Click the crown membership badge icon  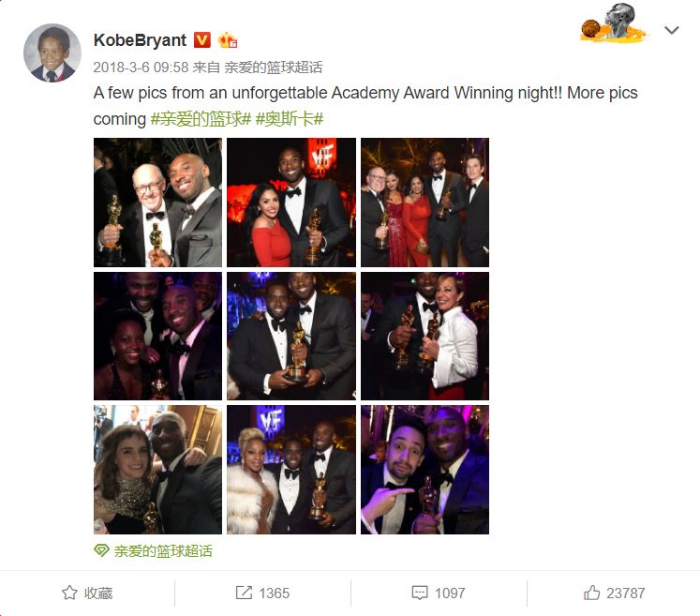(x=227, y=40)
